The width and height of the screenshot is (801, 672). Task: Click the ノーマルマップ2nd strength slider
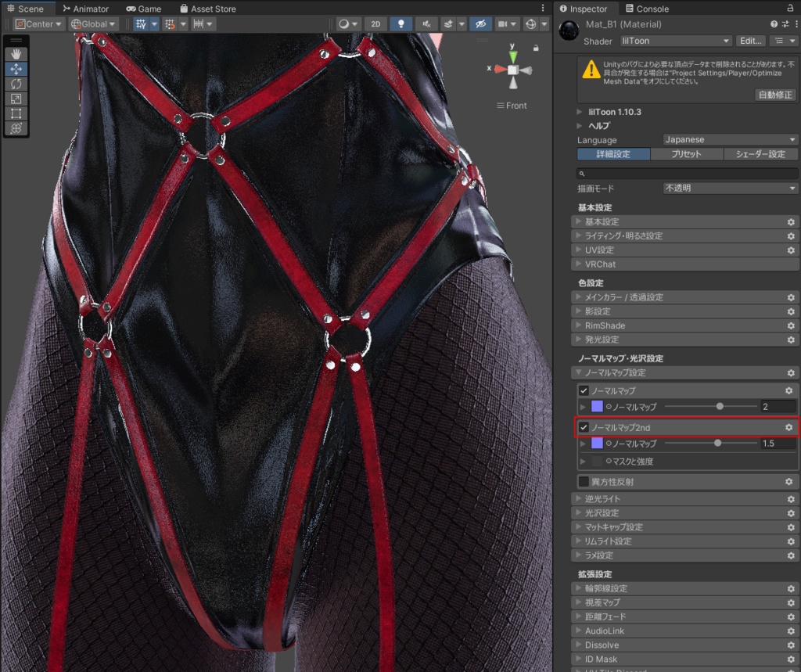click(710, 443)
